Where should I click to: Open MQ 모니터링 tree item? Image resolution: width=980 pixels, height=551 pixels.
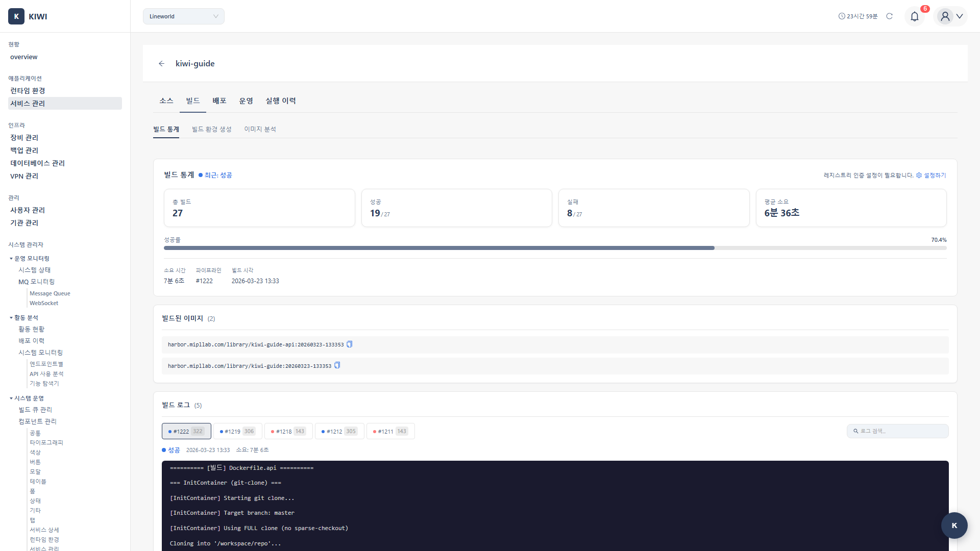coord(37,282)
